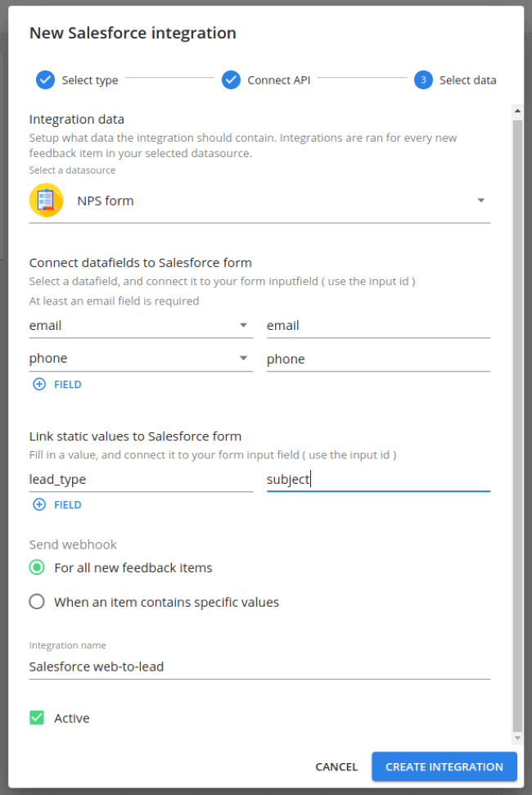
Task: Open the datasource dropdown
Action: point(483,199)
